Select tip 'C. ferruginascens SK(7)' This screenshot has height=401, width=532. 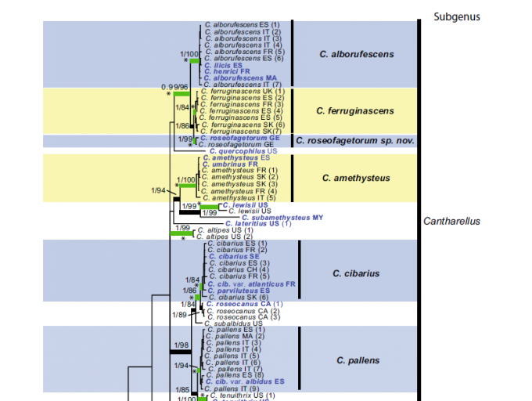pos(241,132)
